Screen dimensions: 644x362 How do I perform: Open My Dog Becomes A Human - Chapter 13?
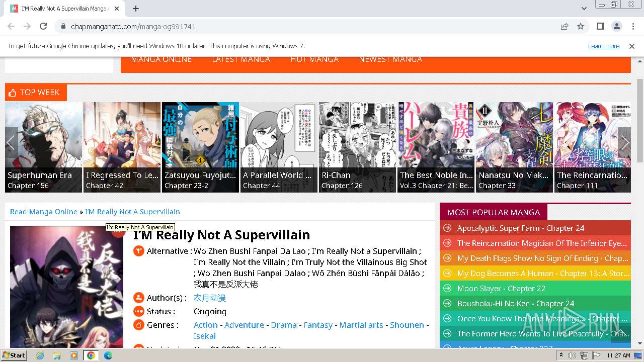point(543,274)
